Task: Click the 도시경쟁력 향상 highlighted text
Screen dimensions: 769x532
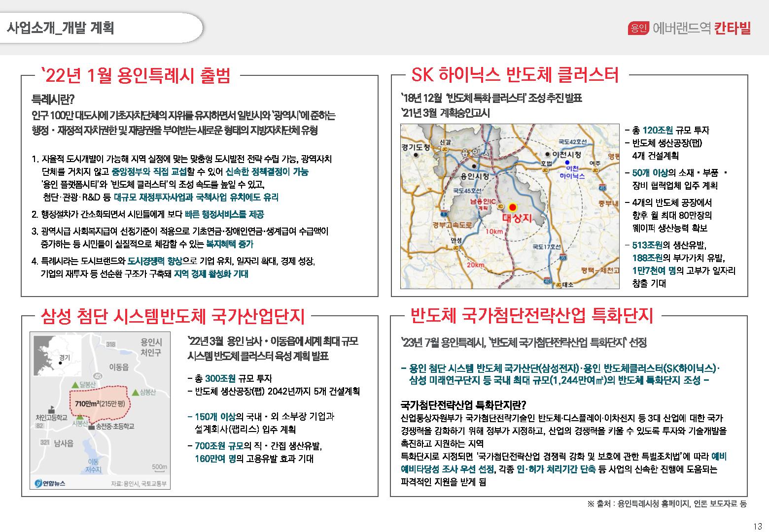Action: [155, 261]
